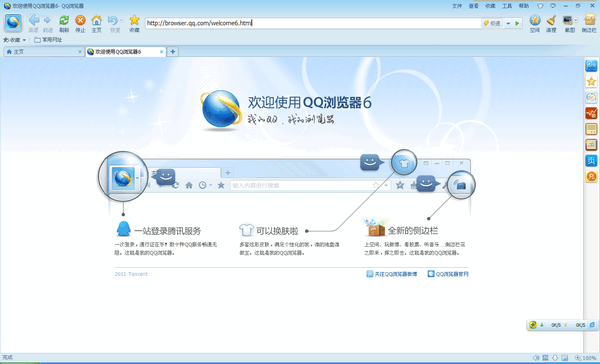600x364 pixels.
Task: Open the dropdown arrow beside 恢复
Action: coord(122,20)
